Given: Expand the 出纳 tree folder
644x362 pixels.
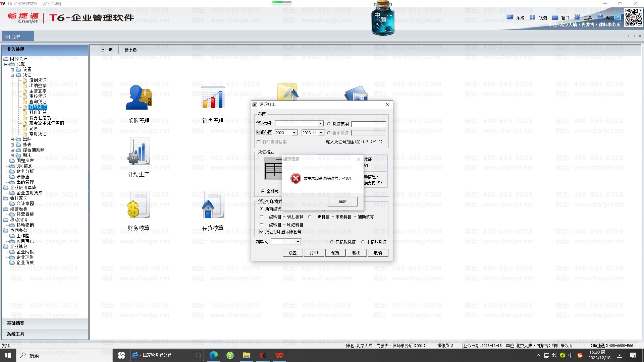Looking at the screenshot, I should point(12,139).
